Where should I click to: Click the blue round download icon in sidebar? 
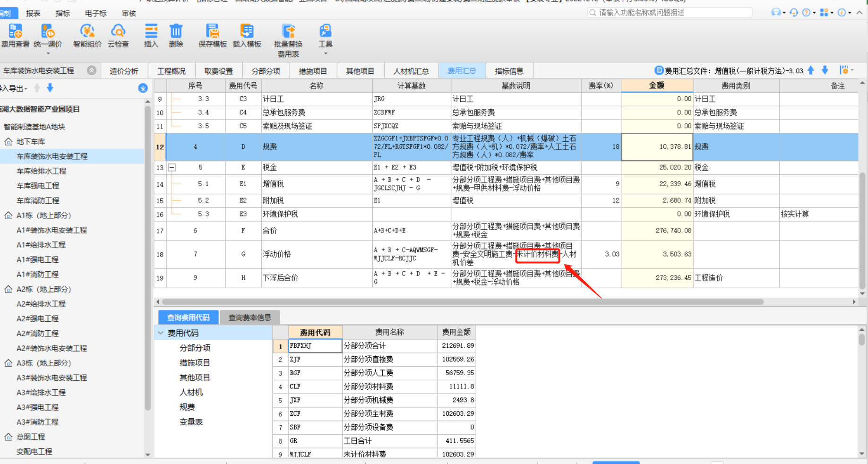point(143,88)
